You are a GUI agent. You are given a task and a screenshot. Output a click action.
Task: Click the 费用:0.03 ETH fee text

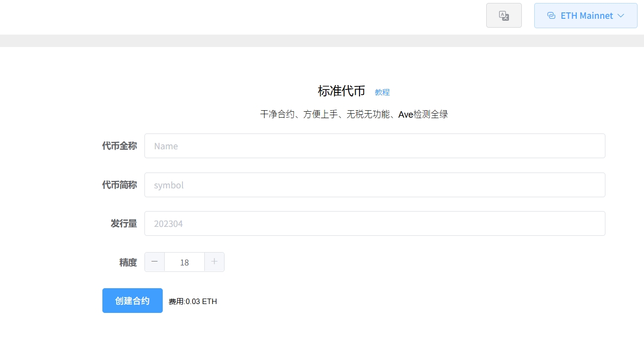pyautogui.click(x=193, y=302)
